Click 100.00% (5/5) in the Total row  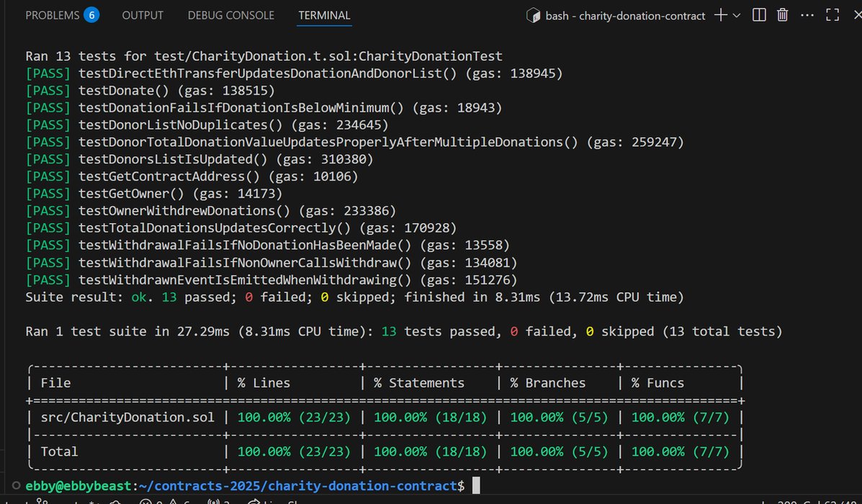[559, 451]
